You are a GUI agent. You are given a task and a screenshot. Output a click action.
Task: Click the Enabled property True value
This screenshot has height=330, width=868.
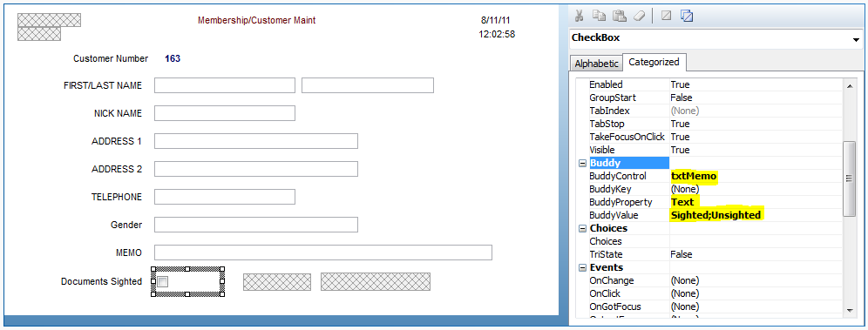[x=680, y=84]
